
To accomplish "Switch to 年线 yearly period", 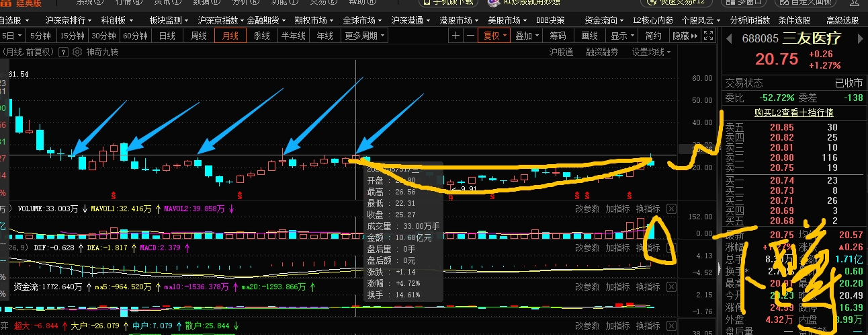I will (x=325, y=36).
